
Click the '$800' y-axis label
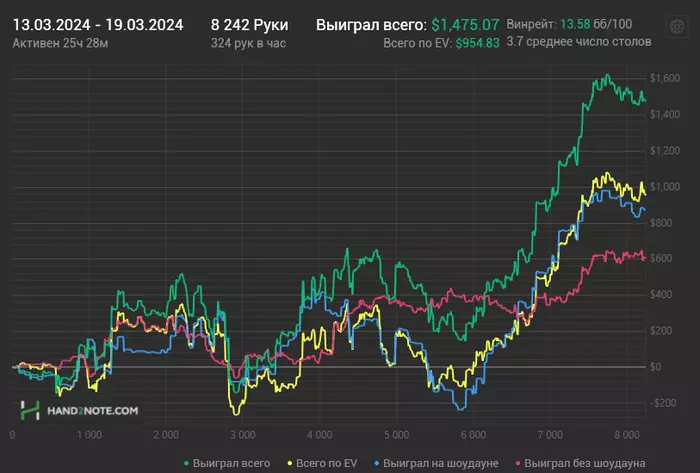[661, 223]
